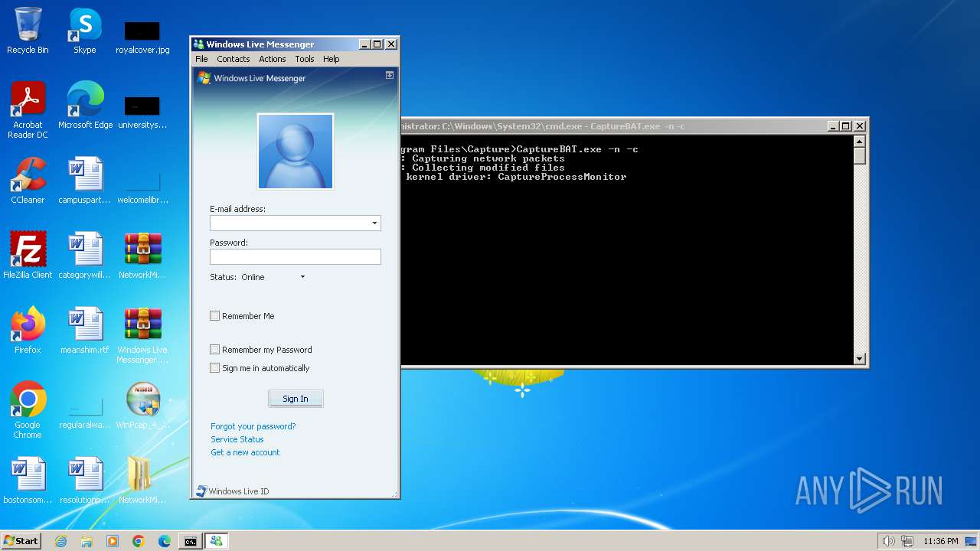
Task: Focus the Password input field
Action: coord(296,257)
